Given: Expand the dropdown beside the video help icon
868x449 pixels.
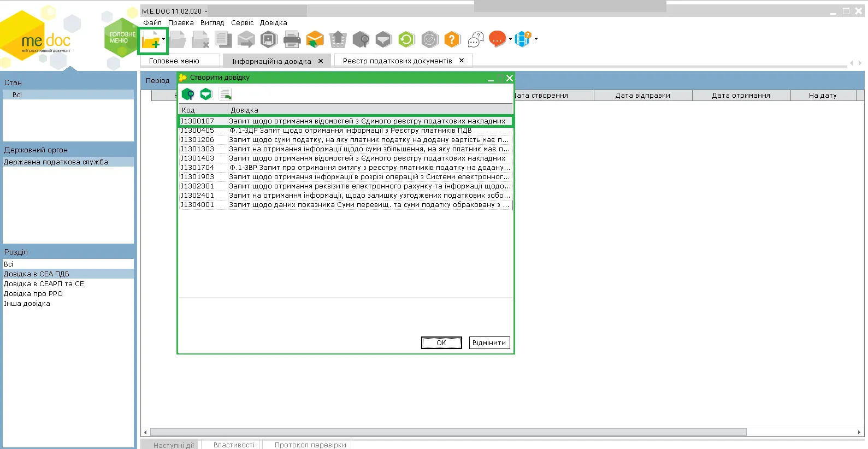Looking at the screenshot, I should pyautogui.click(x=536, y=39).
